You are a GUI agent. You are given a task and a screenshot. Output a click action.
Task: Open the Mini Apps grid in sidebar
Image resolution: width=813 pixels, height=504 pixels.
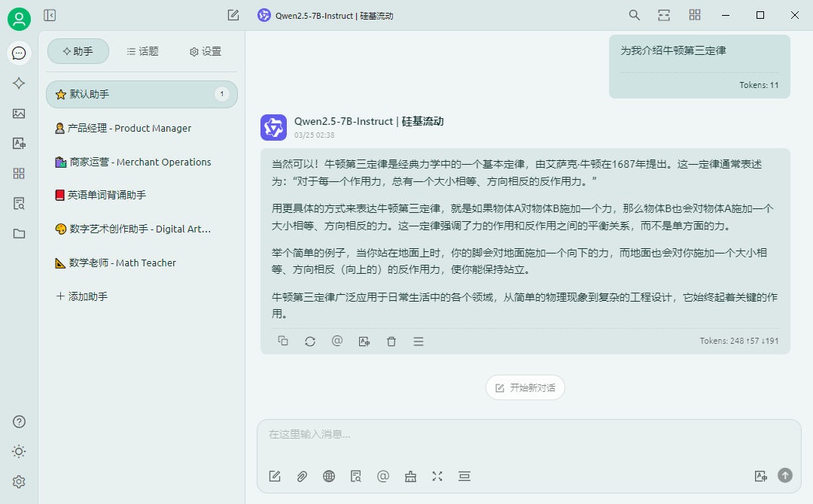(x=19, y=173)
